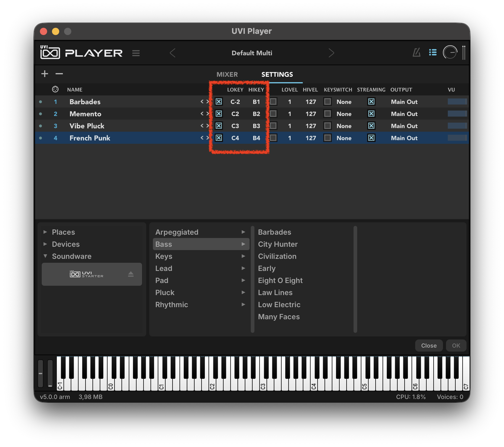Open Main Out output for Barbades
The height and width of the screenshot is (447, 504).
point(404,102)
